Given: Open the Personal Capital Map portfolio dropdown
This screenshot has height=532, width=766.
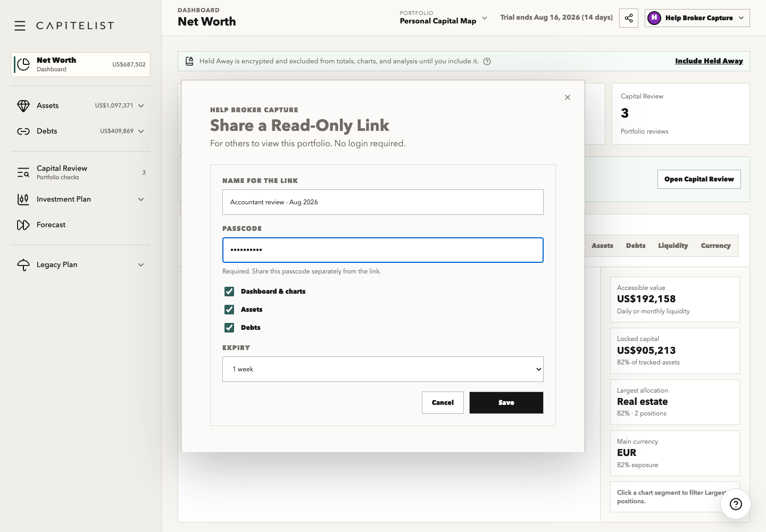Looking at the screenshot, I should coord(444,18).
